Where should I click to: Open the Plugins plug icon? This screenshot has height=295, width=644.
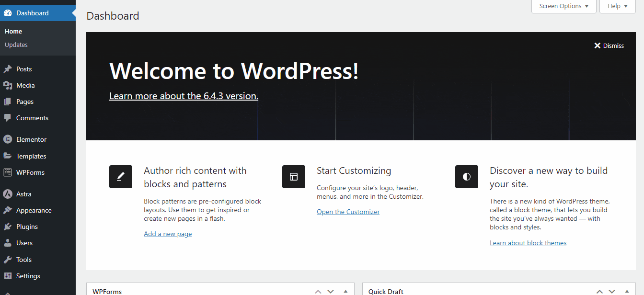pyautogui.click(x=9, y=226)
